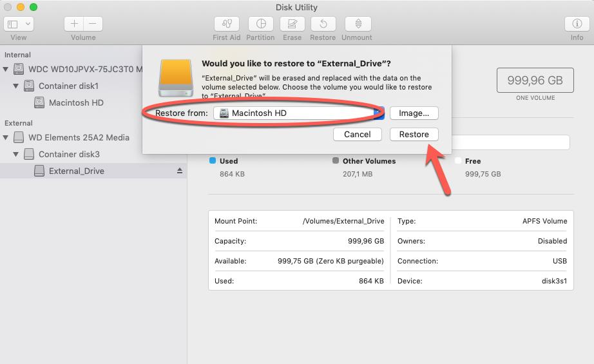Add a volume with the plus button

pyautogui.click(x=74, y=24)
